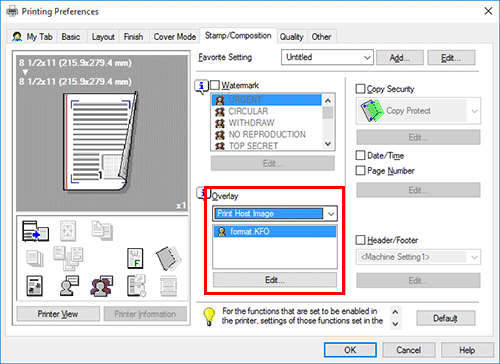Select format.KFO in the overlay list
Viewport: 500px width, 364px height.
275,231
